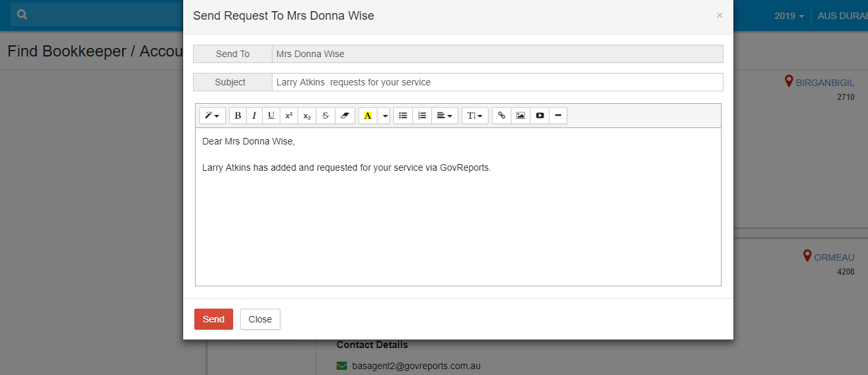Click postcode 4208
This screenshot has height=375, width=868.
(846, 272)
